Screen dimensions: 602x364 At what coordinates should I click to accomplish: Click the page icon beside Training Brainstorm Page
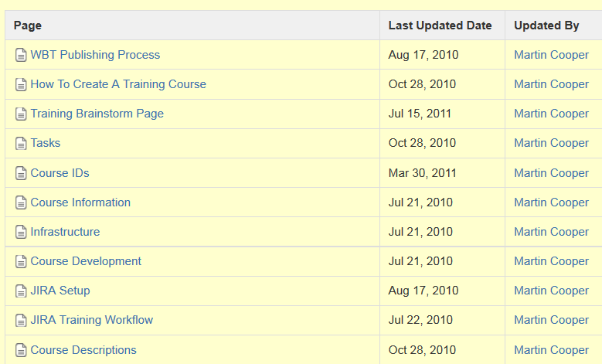[x=21, y=114]
